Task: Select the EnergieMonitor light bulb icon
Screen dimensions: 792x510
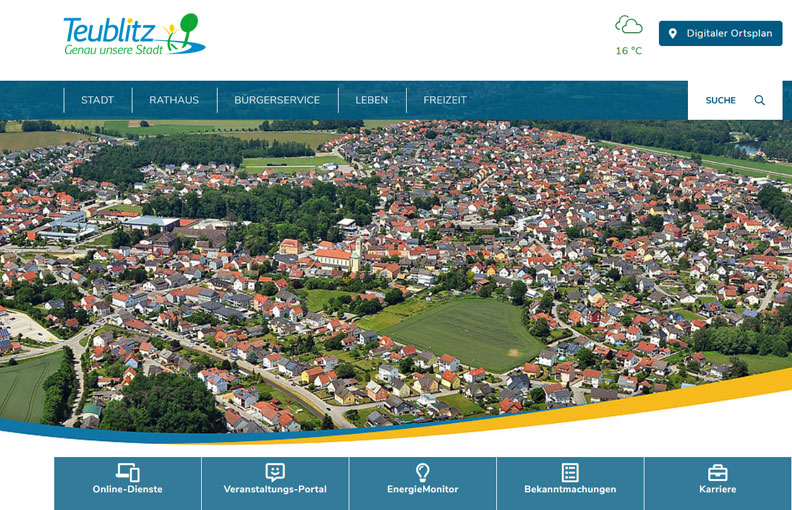Action: [422, 472]
